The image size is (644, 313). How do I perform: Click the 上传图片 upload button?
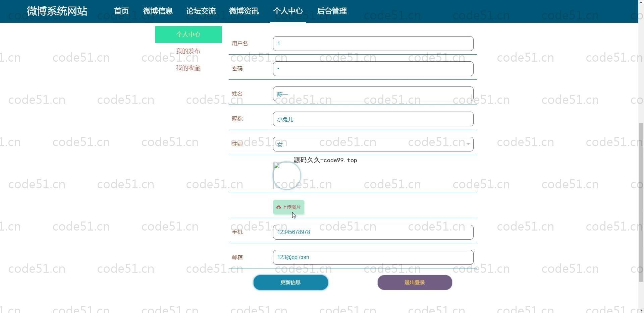pyautogui.click(x=289, y=207)
